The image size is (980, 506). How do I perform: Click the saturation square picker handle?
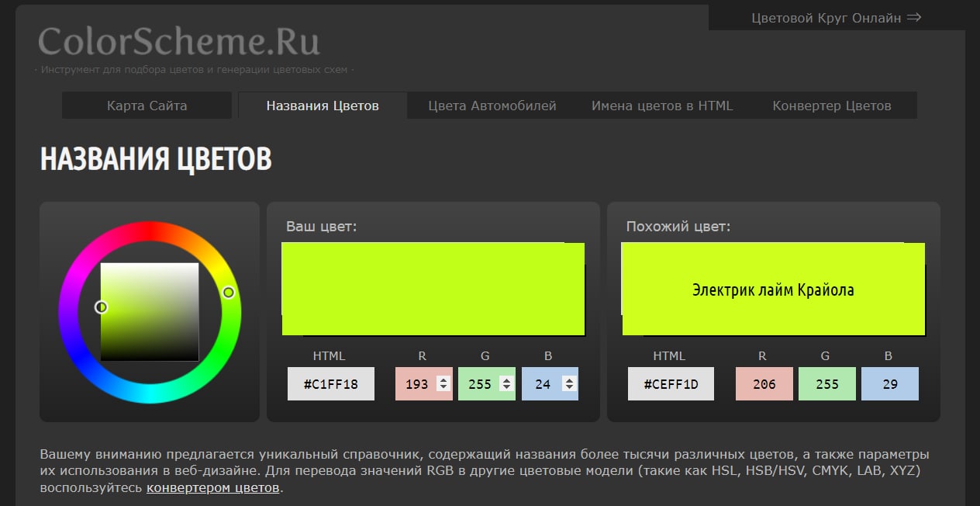tap(101, 307)
